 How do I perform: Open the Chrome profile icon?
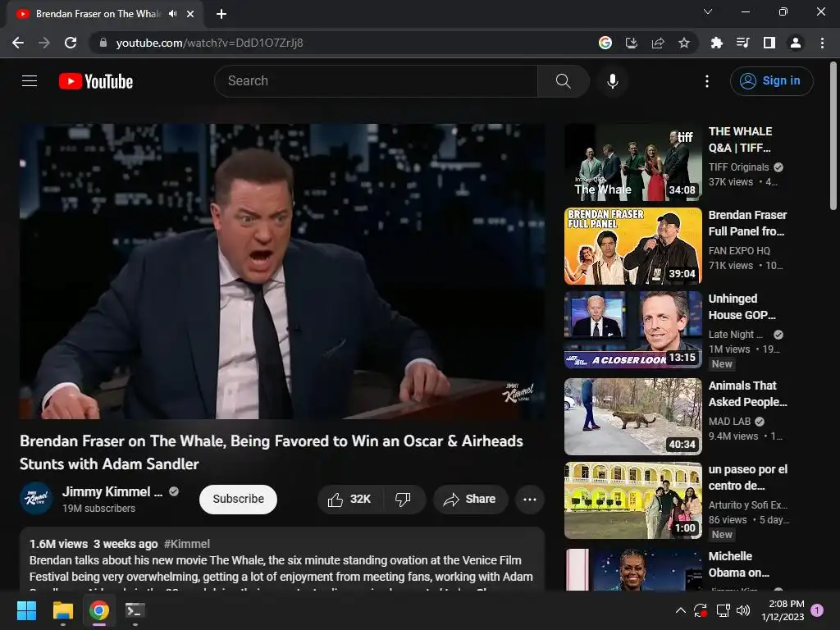pyautogui.click(x=796, y=43)
